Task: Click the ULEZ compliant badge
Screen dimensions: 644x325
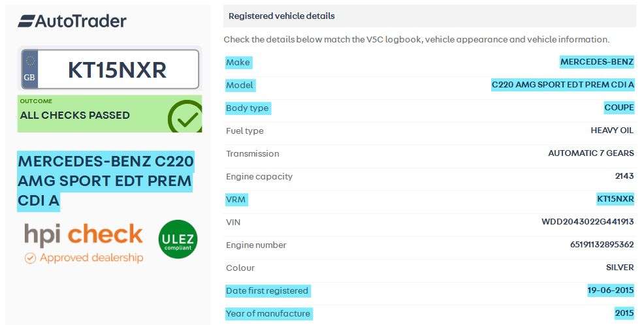Action: coord(178,239)
